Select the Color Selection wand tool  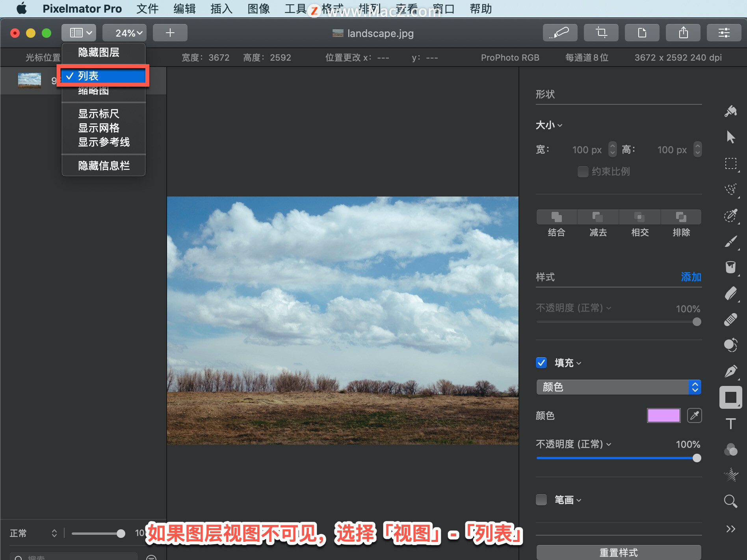[x=730, y=215]
